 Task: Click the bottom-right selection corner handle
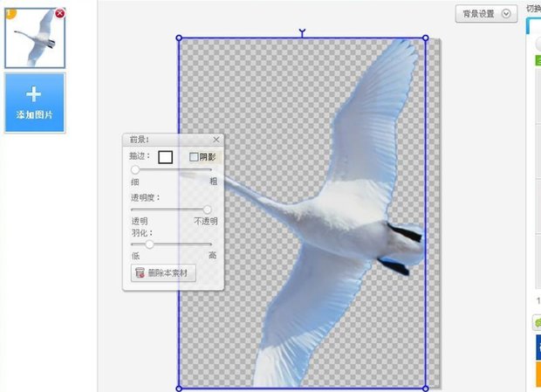(425, 388)
